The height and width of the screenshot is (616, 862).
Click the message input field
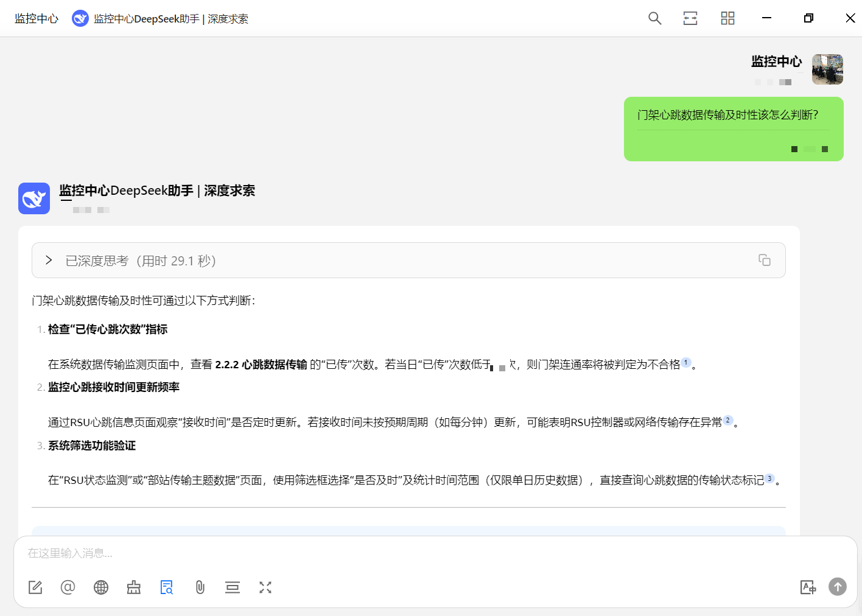tap(435, 553)
